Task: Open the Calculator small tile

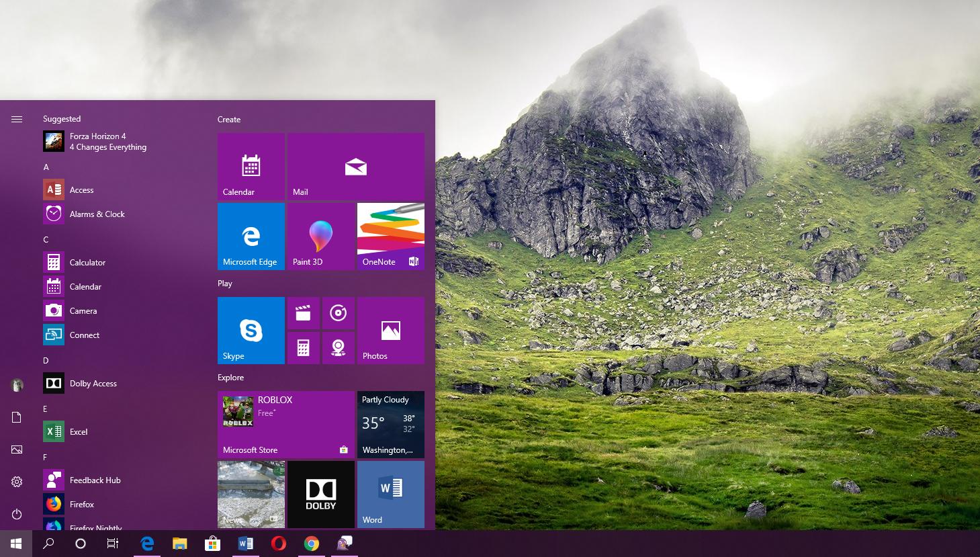Action: 304,348
